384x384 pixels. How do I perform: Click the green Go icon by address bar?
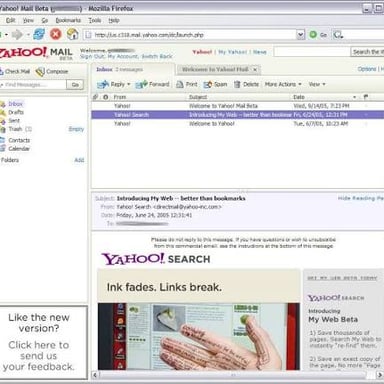click(313, 34)
